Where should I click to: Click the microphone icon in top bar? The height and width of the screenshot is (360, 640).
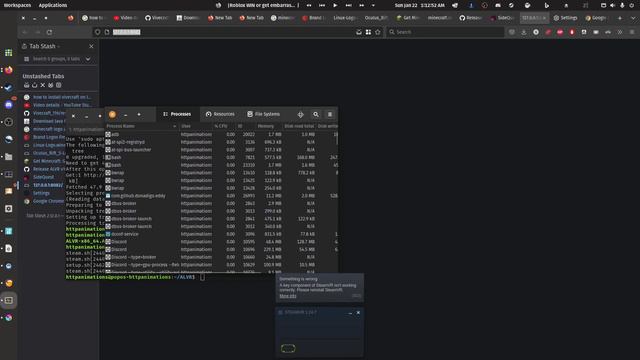(622, 5)
